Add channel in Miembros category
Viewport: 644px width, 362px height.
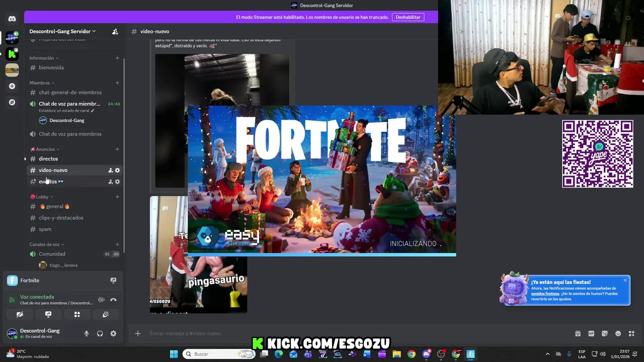tap(117, 82)
